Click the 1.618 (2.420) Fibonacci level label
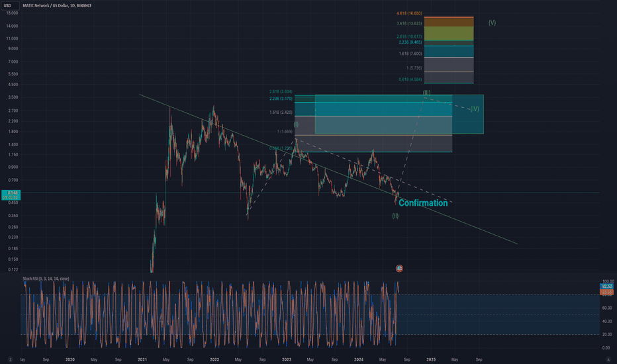Viewport: 617px width, 364px height. pyautogui.click(x=281, y=113)
